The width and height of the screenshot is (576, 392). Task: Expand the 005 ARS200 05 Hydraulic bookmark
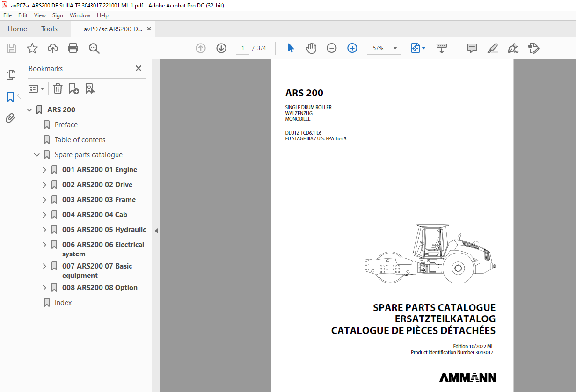coord(44,230)
